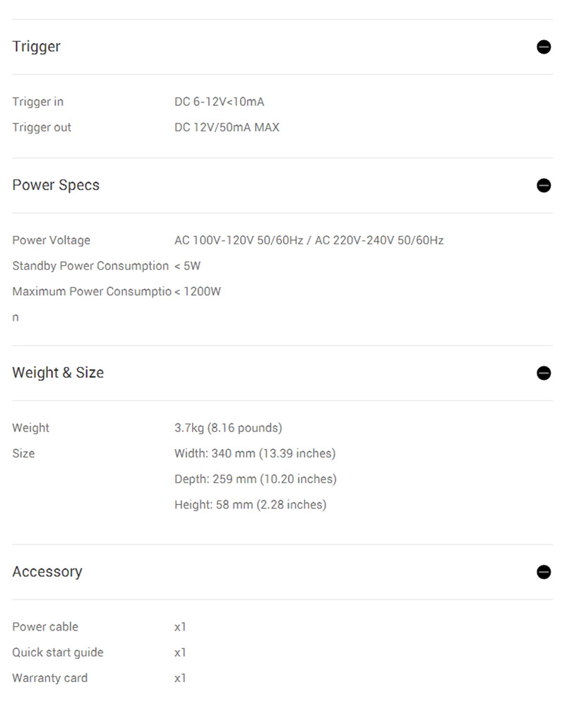Select the Standby Power Consumption label
The image size is (565, 728).
coord(90,266)
